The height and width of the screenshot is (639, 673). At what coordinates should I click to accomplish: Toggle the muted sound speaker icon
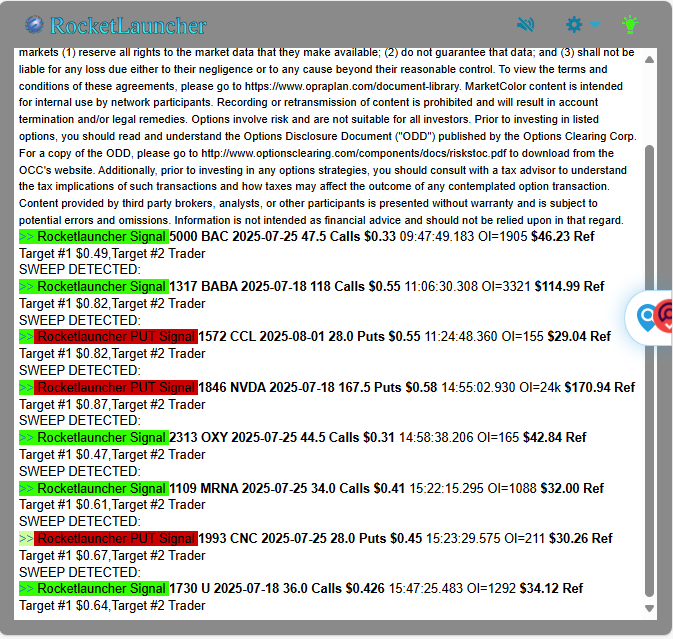pos(525,24)
